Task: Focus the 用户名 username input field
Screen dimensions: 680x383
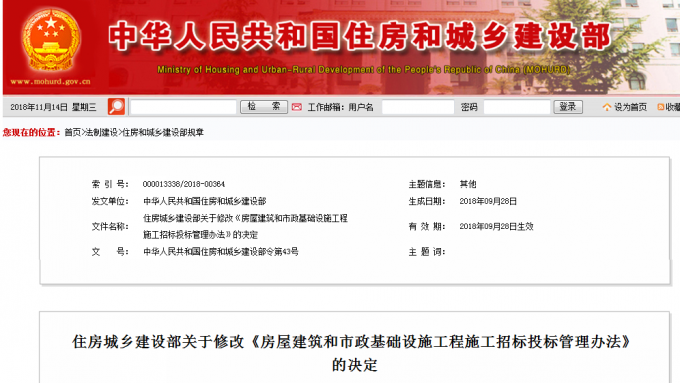Action: pyautogui.click(x=418, y=107)
